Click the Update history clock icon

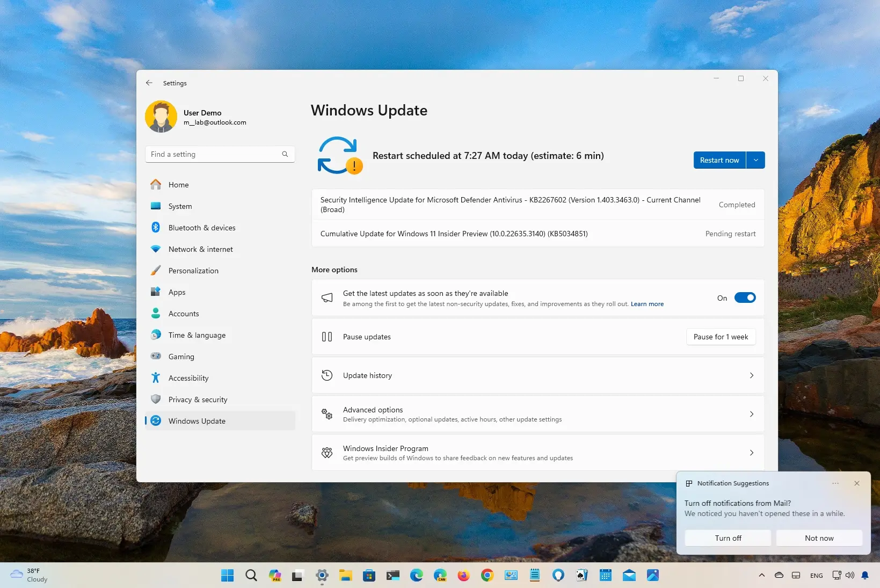pos(327,375)
